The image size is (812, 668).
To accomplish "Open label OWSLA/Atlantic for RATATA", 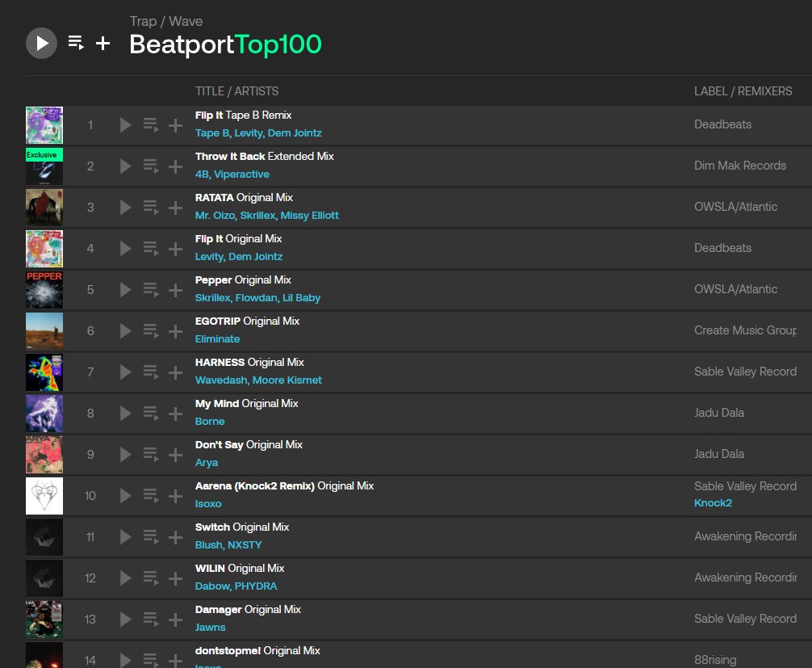I will click(x=736, y=207).
